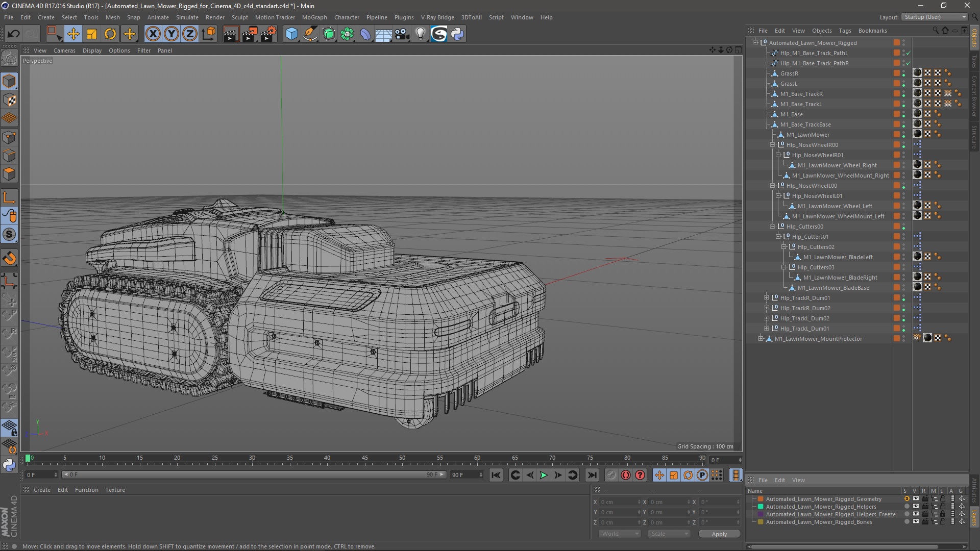The width and height of the screenshot is (980, 551).
Task: Click the Python icon in left palette
Action: [9, 465]
